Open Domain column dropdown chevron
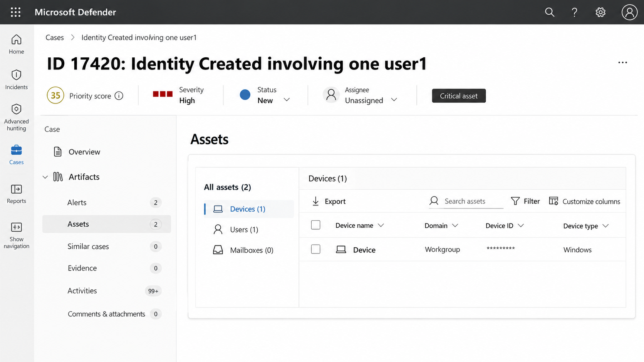644x362 pixels. coord(455,225)
